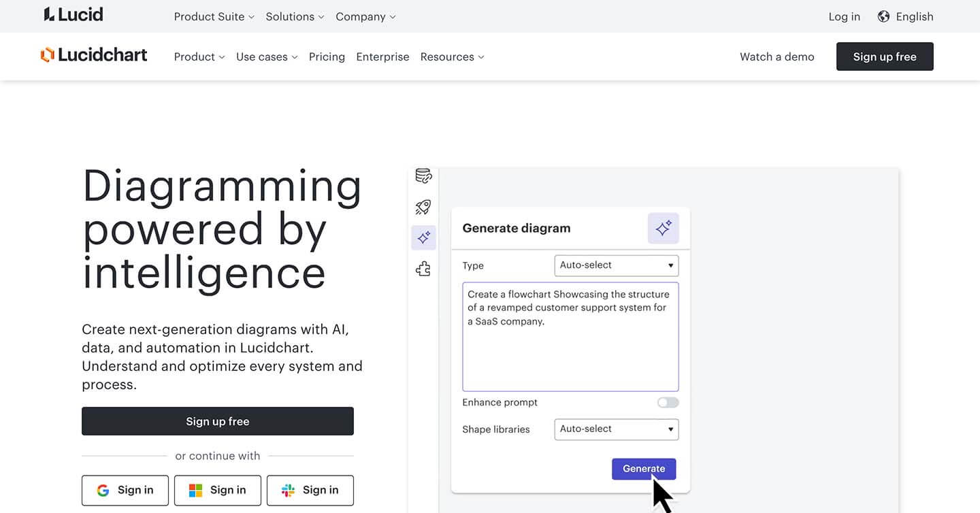980x513 pixels.
Task: Click the 'or continue with' text
Action: [x=218, y=456]
